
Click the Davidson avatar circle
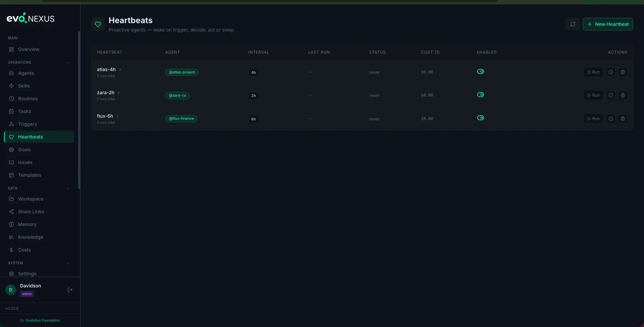11,290
